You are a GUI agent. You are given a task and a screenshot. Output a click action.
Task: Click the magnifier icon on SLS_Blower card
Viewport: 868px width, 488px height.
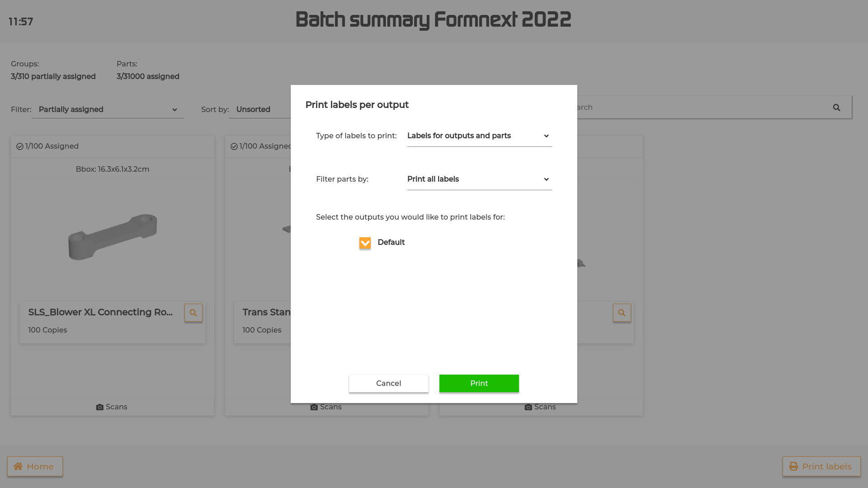pos(193,313)
